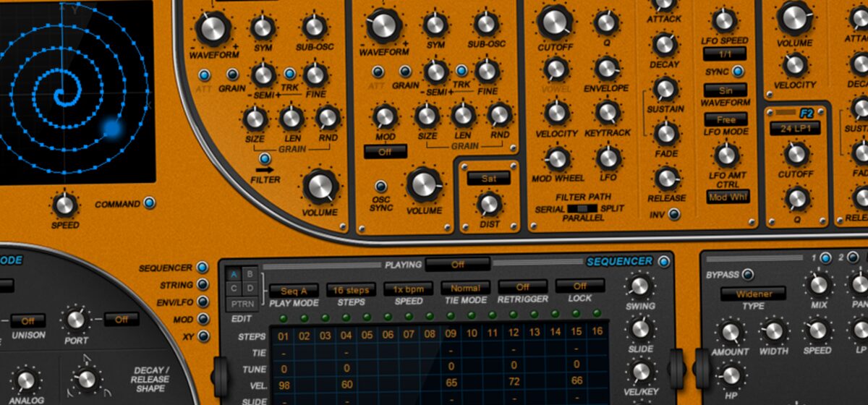The image size is (868, 405).
Task: Click the Decay/Release Shape knob
Action: tap(86, 378)
